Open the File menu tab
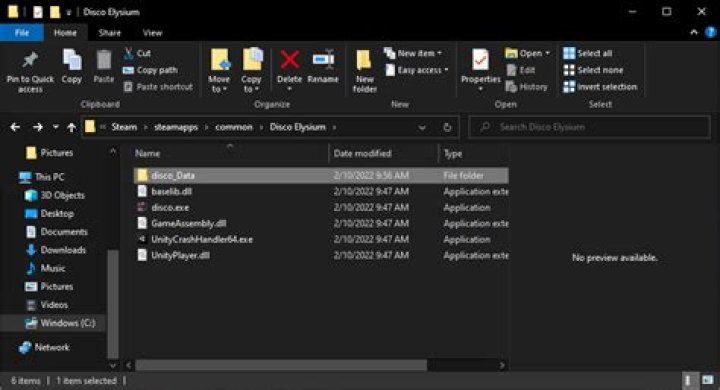Image resolution: width=720 pixels, height=390 pixels. [x=22, y=33]
